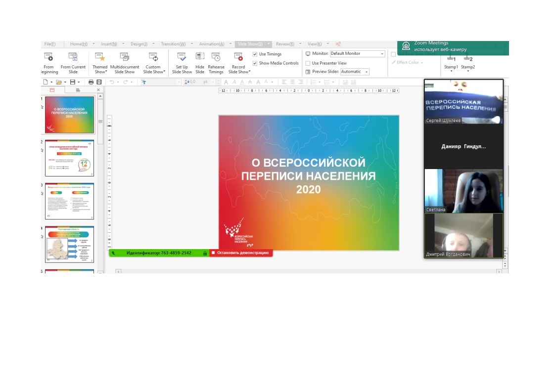
Task: Launch Multidocument Slide Show
Action: point(125,63)
